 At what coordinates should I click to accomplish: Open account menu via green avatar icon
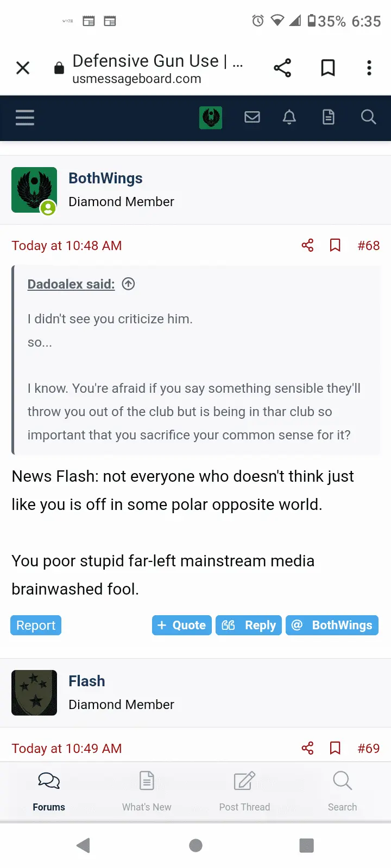[211, 118]
